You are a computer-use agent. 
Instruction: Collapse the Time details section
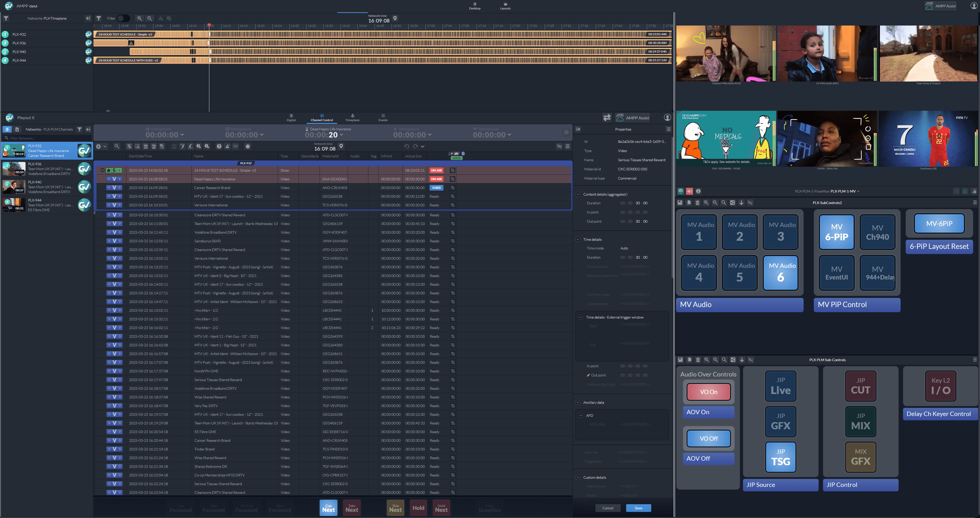coord(577,239)
